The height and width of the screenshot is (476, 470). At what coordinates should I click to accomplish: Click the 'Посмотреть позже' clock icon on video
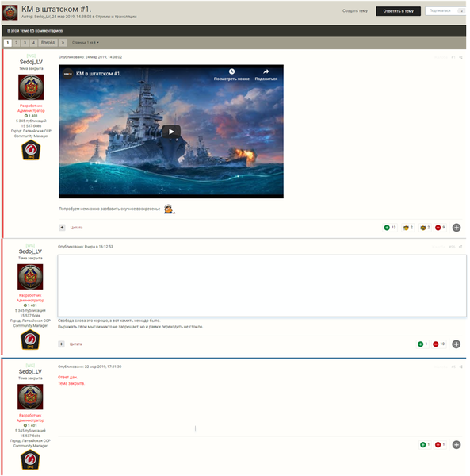(x=231, y=71)
